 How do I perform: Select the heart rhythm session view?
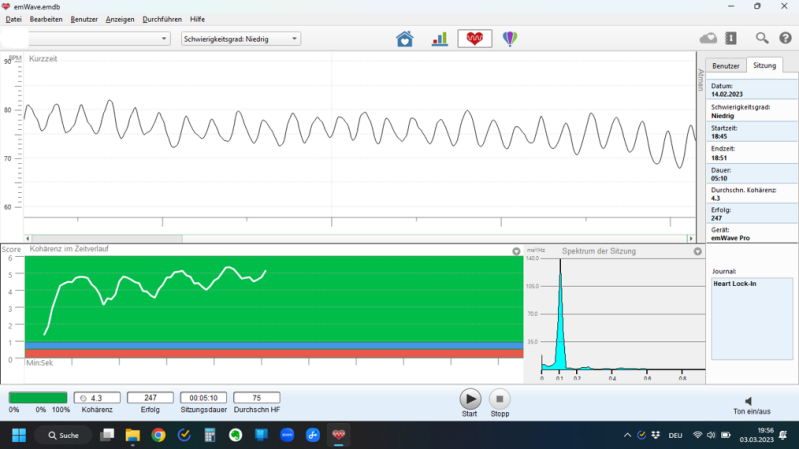(x=474, y=39)
